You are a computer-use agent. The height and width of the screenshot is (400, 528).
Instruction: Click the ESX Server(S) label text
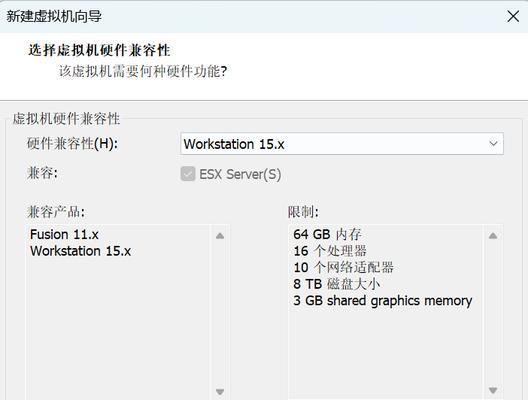click(240, 174)
